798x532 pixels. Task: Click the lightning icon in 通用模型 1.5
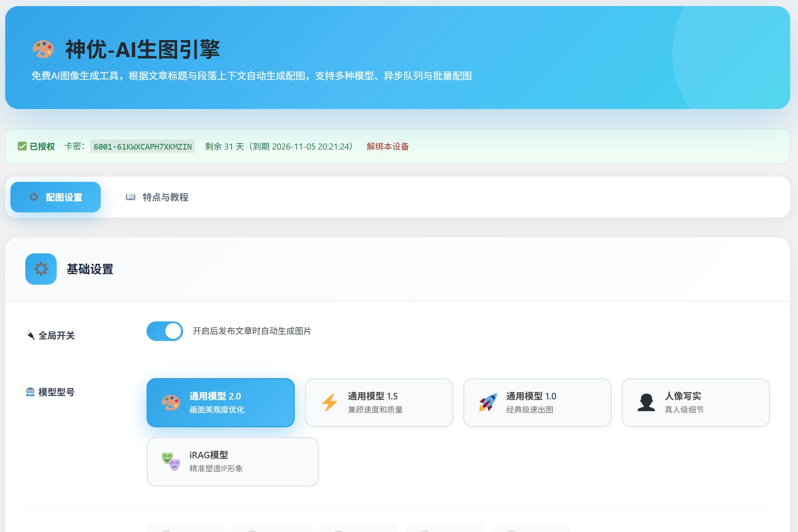point(329,402)
